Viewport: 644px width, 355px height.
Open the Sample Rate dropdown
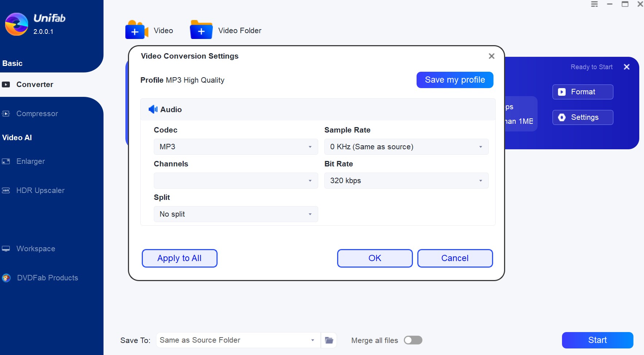406,147
